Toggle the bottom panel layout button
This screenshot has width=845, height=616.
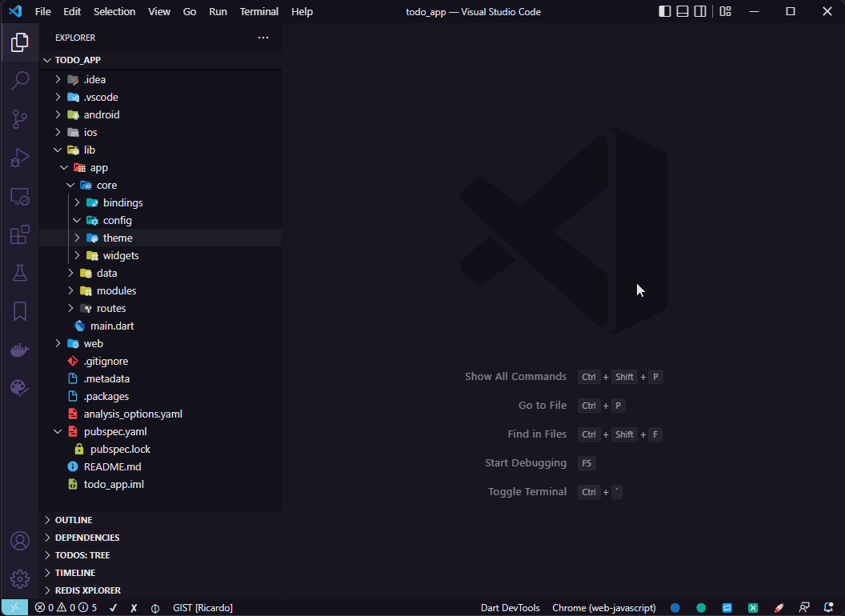point(683,11)
